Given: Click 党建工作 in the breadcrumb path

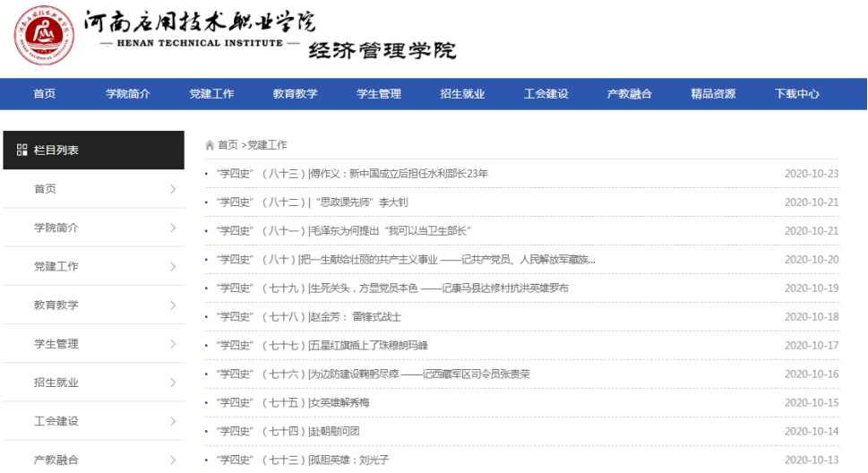Looking at the screenshot, I should point(267,145).
